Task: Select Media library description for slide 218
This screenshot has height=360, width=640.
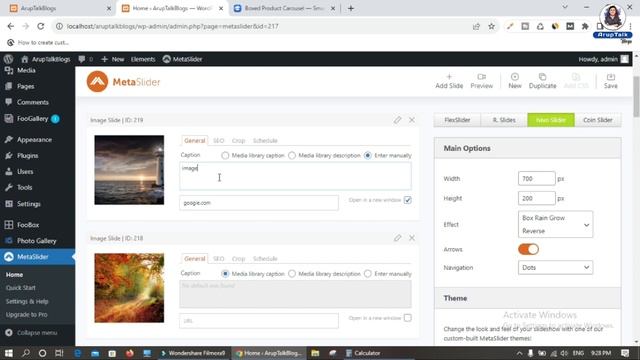Action: tap(292, 273)
